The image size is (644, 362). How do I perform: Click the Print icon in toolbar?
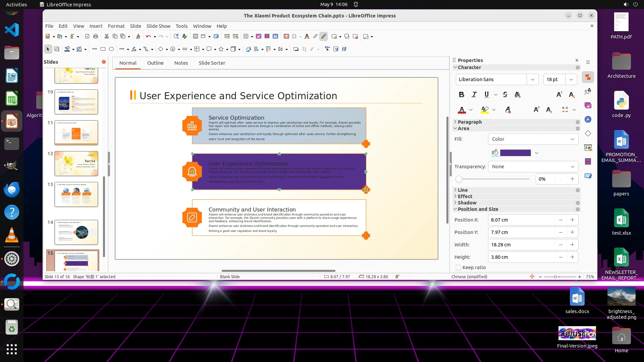[96, 37]
